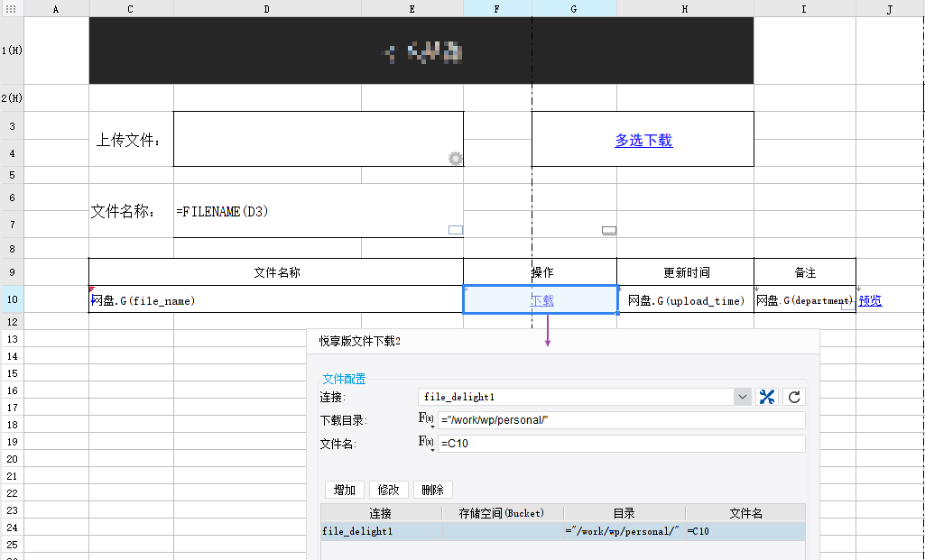Click into the 下载目录 path field

[621, 419]
